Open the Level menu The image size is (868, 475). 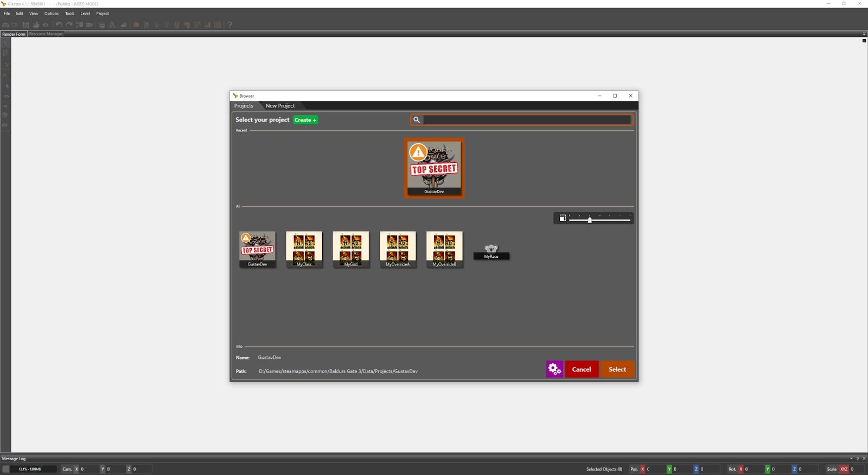coord(85,14)
